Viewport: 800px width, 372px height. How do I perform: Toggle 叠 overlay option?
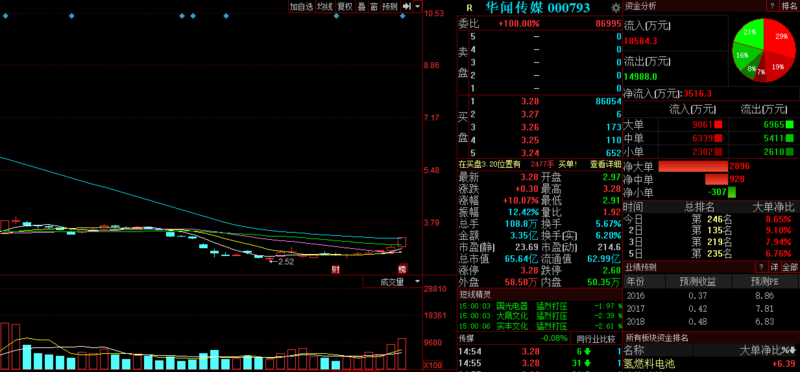[x=362, y=6]
